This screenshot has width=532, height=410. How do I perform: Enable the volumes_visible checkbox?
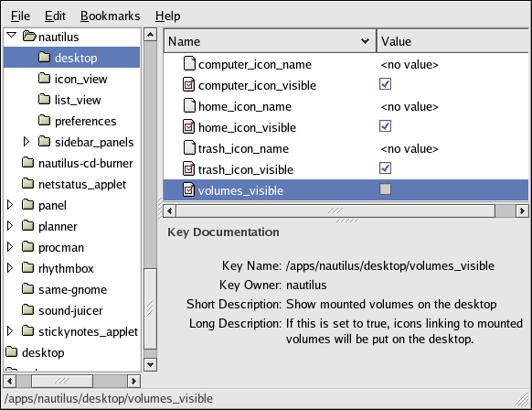click(385, 189)
